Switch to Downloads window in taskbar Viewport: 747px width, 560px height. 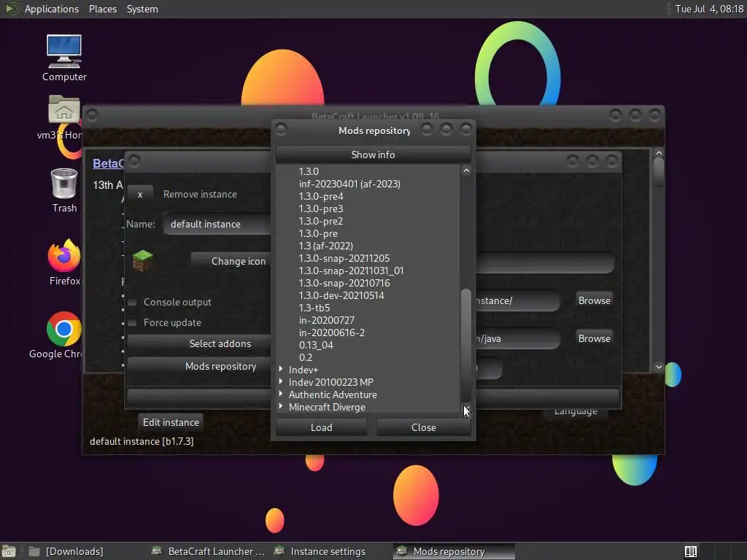[x=66, y=551]
